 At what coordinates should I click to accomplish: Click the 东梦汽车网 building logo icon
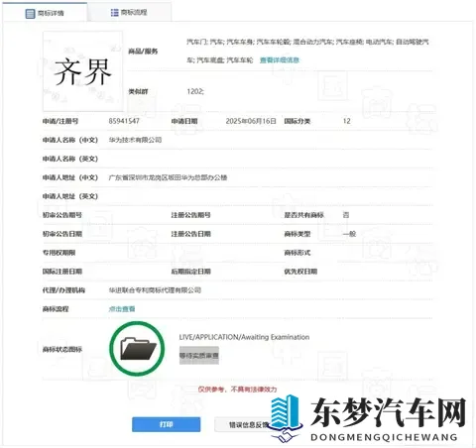(x=286, y=417)
